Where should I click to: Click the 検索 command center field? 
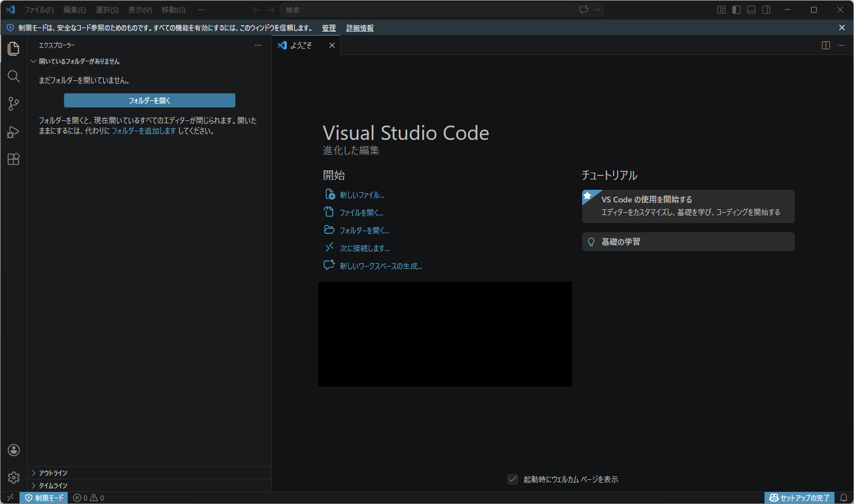427,10
